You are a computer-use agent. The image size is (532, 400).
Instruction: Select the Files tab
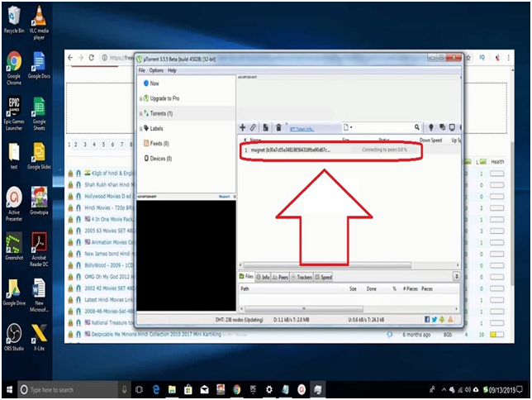[x=246, y=276]
